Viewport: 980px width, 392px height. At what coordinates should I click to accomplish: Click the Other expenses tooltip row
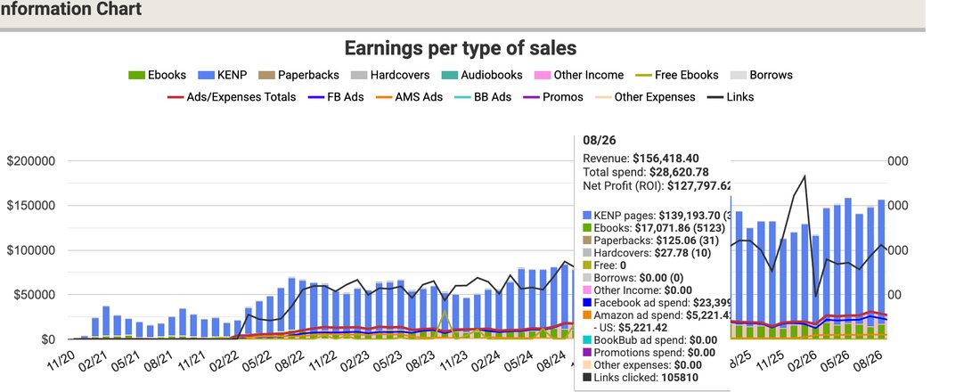tap(643, 365)
